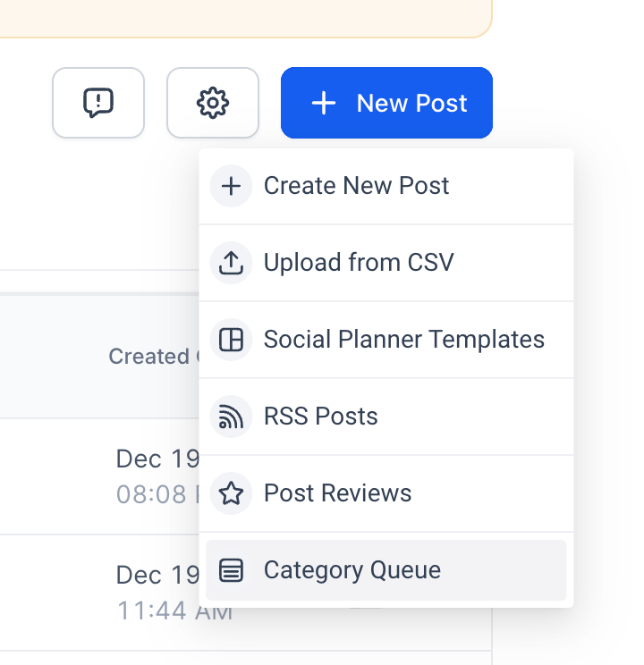
Task: Click the Created column header
Action: tap(148, 357)
